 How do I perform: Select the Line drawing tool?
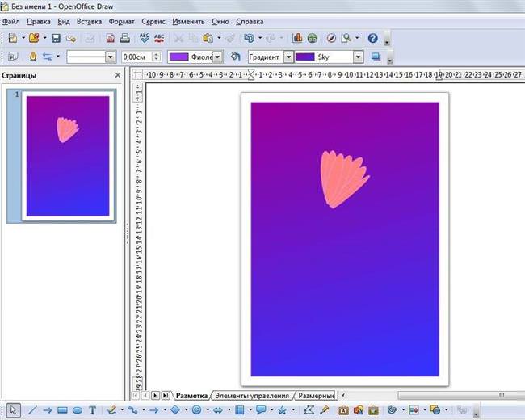tap(32, 410)
